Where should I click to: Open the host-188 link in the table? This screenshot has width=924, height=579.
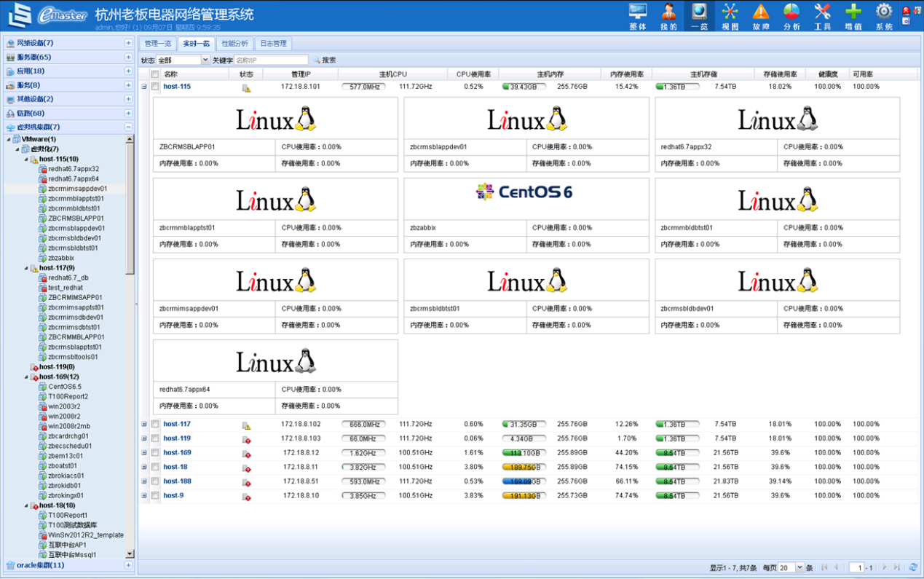177,481
